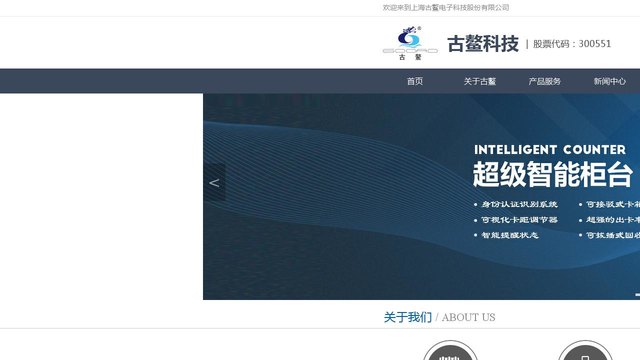Click the 可视化卡距调节器 bullet text
The width and height of the screenshot is (640, 360).
point(519,220)
